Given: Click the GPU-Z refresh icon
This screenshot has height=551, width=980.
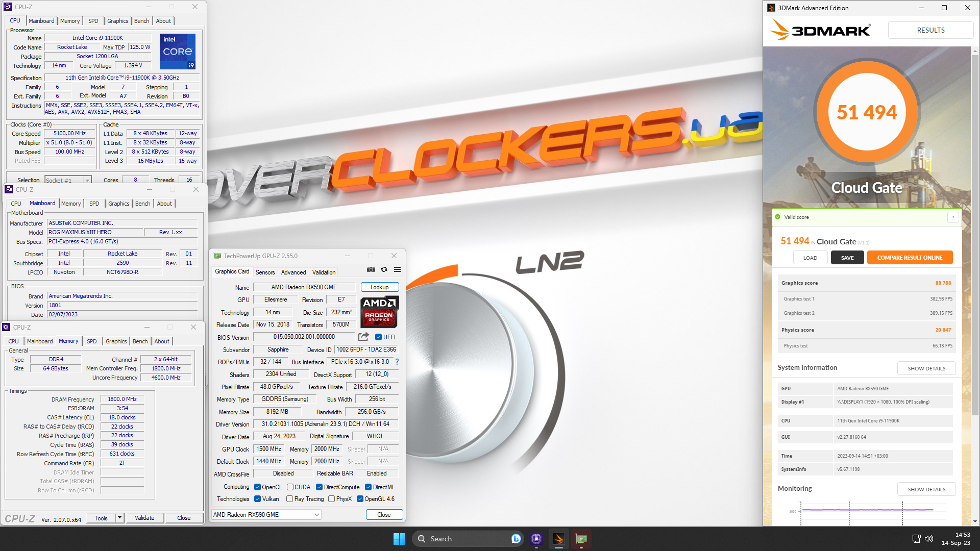Looking at the screenshot, I should (384, 269).
